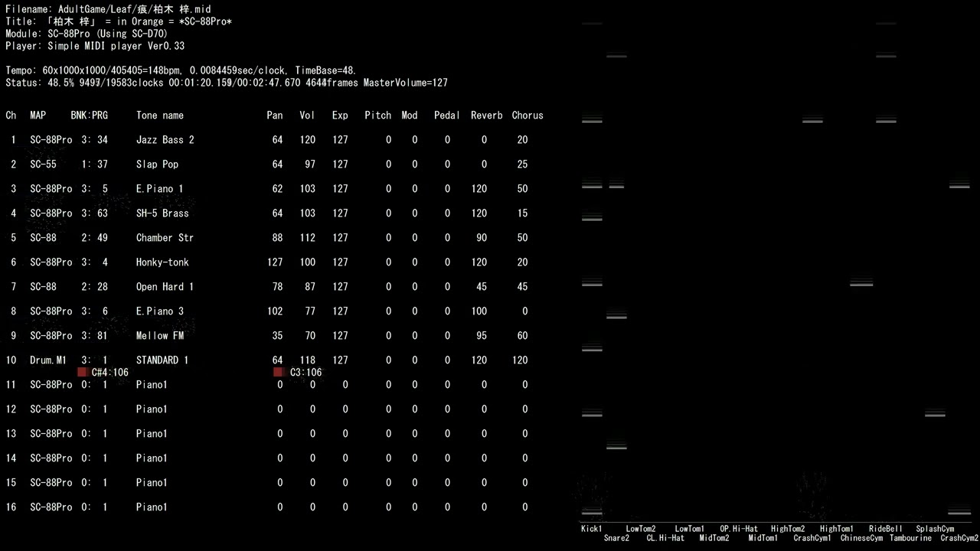This screenshot has width=980, height=551.
Task: Select the Tambourine drum label
Action: click(x=910, y=538)
